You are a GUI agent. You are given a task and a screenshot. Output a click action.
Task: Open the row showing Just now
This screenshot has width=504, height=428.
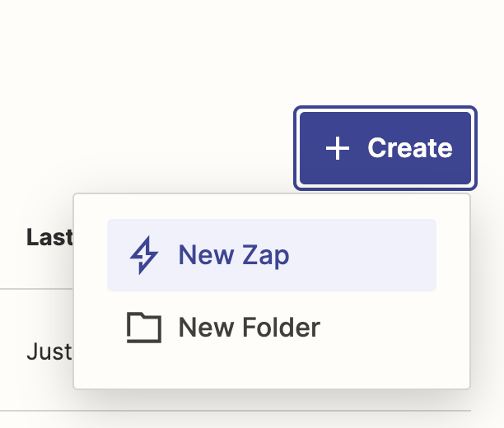49,351
